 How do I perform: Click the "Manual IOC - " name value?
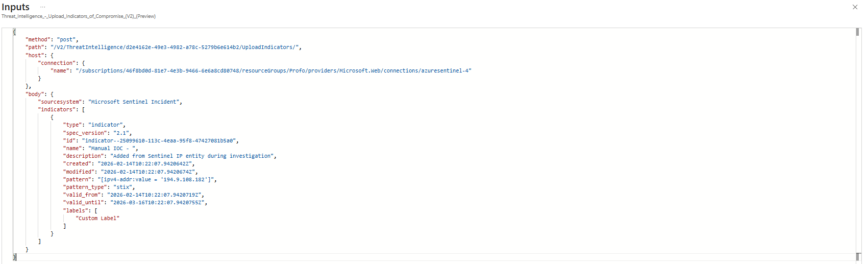click(x=113, y=149)
